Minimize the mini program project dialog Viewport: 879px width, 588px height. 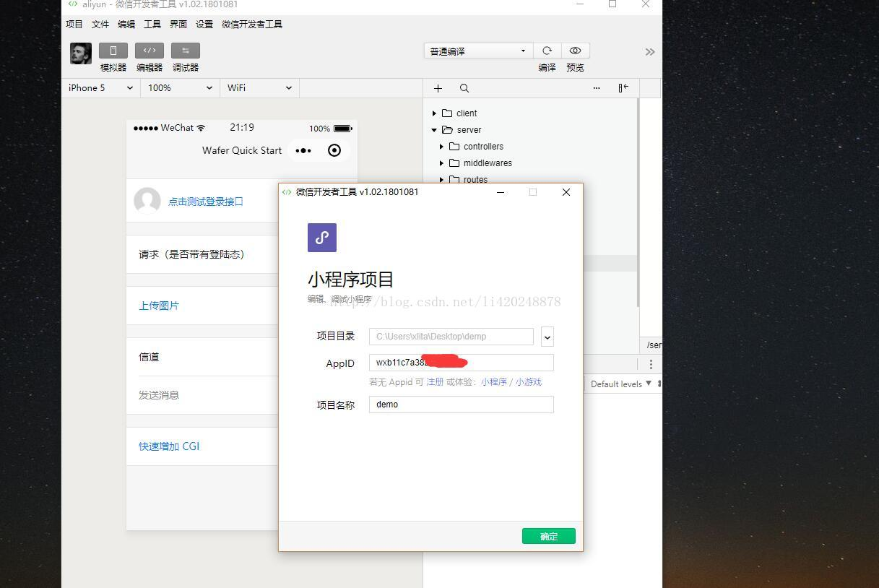pyautogui.click(x=501, y=192)
